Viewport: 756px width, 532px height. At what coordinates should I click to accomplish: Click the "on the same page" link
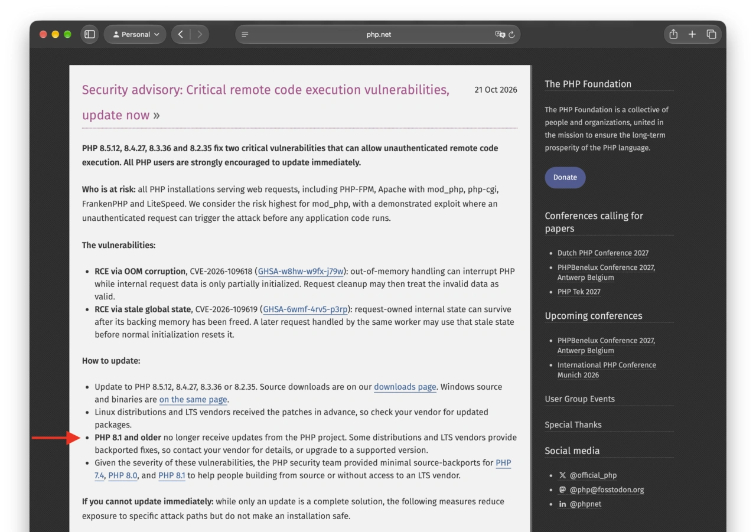tap(193, 400)
